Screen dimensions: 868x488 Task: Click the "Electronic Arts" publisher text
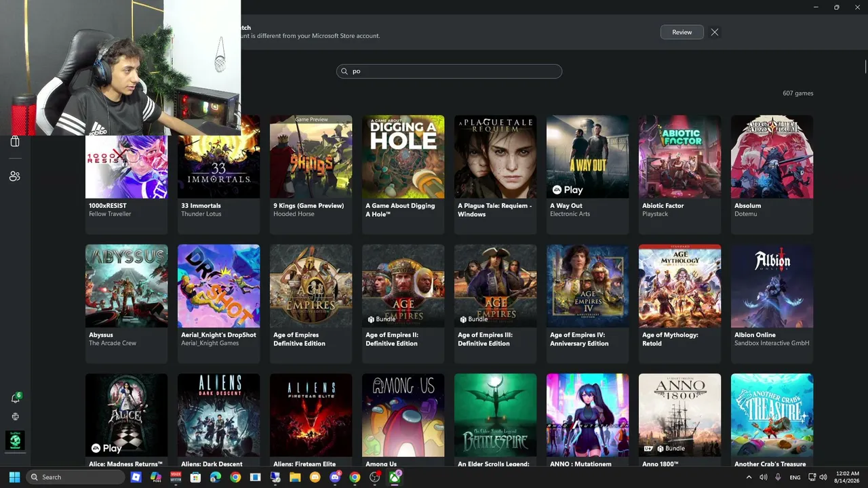[x=570, y=214]
